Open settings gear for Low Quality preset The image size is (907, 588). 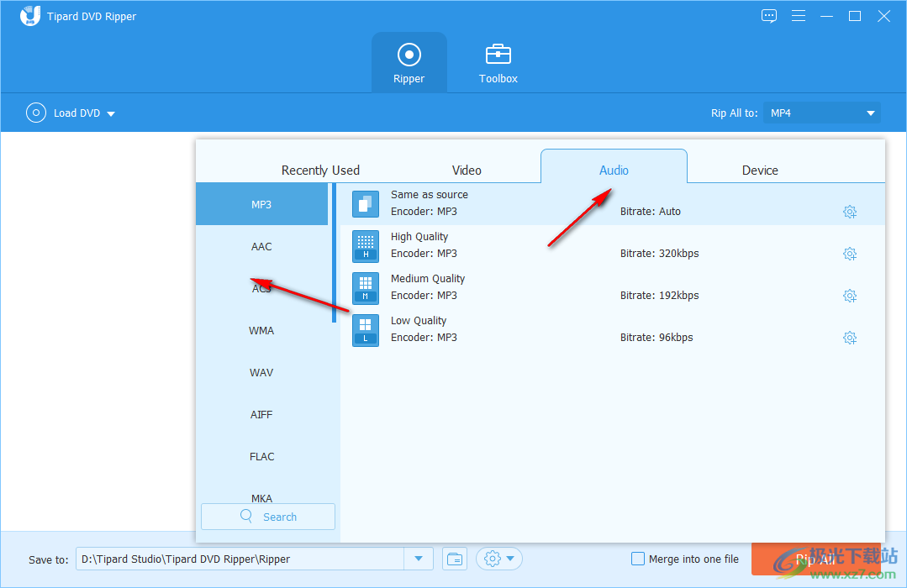[849, 338]
